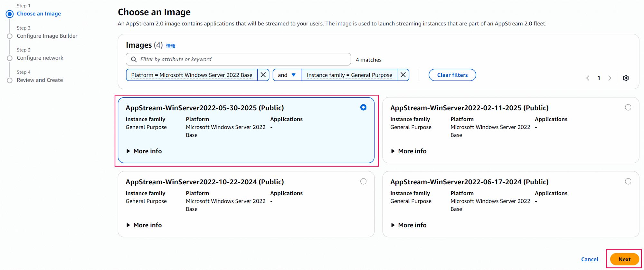
Task: Go to the previous page of images
Action: (x=588, y=78)
